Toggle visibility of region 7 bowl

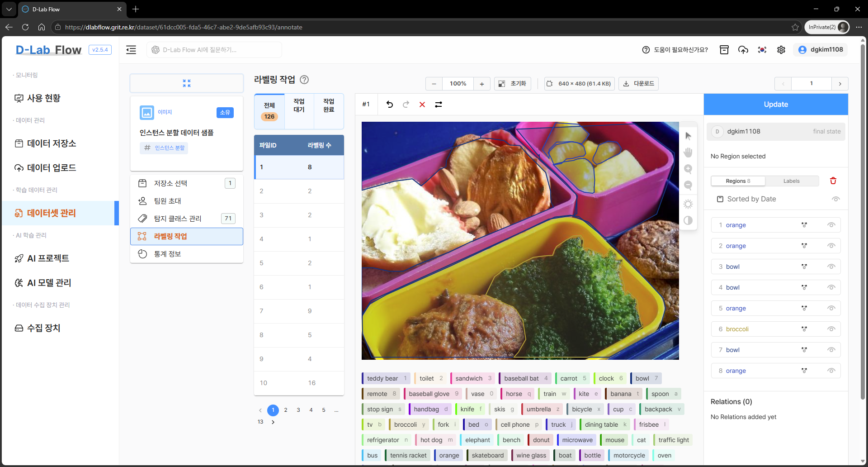click(831, 350)
